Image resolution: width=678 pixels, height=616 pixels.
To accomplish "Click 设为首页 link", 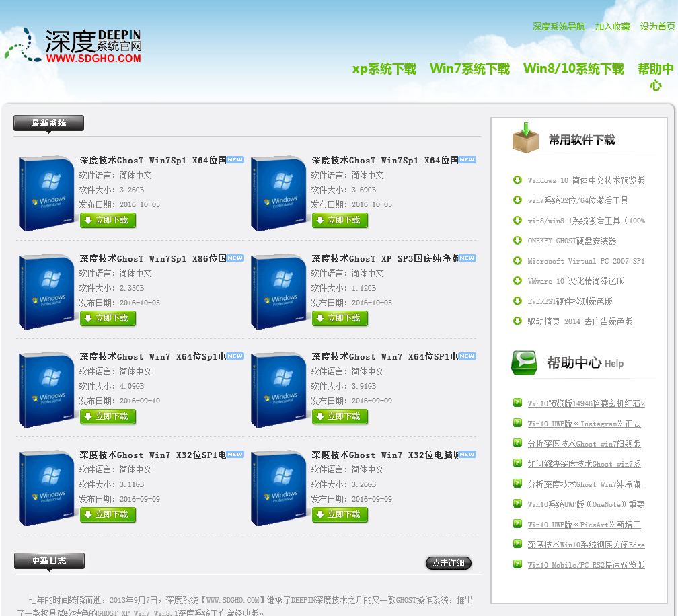I will tap(657, 26).
